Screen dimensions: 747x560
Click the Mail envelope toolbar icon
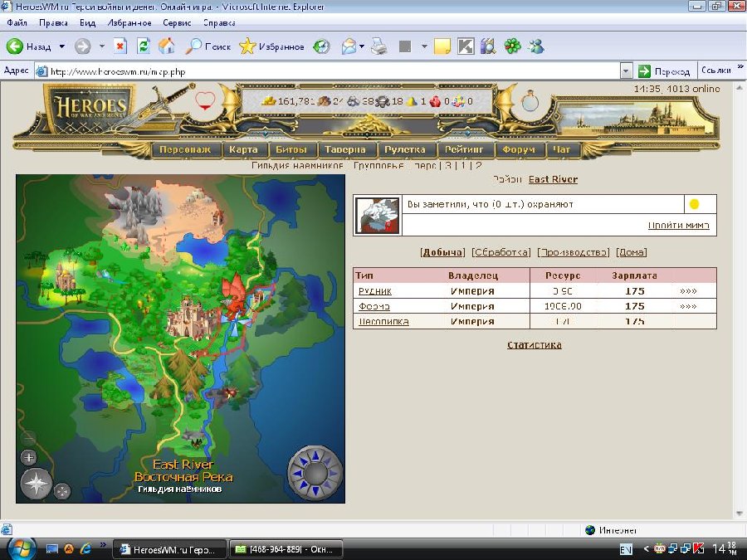349,46
